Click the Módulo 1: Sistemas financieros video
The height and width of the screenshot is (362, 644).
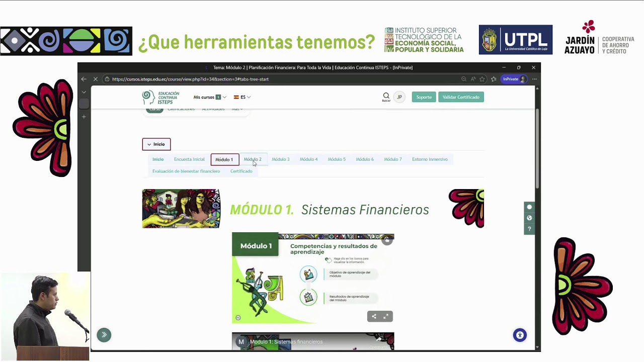click(x=313, y=341)
